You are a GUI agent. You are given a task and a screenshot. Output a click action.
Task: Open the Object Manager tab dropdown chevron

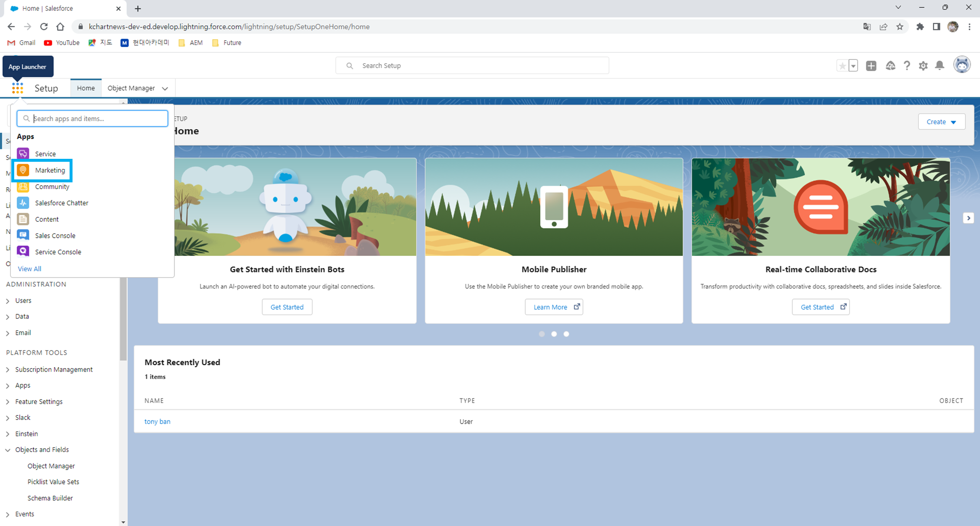click(x=165, y=89)
